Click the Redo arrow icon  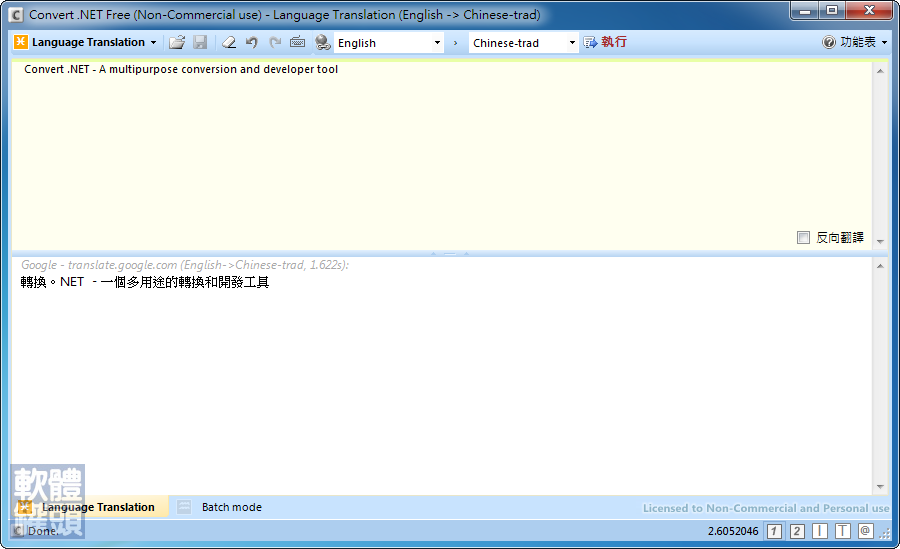[275, 42]
